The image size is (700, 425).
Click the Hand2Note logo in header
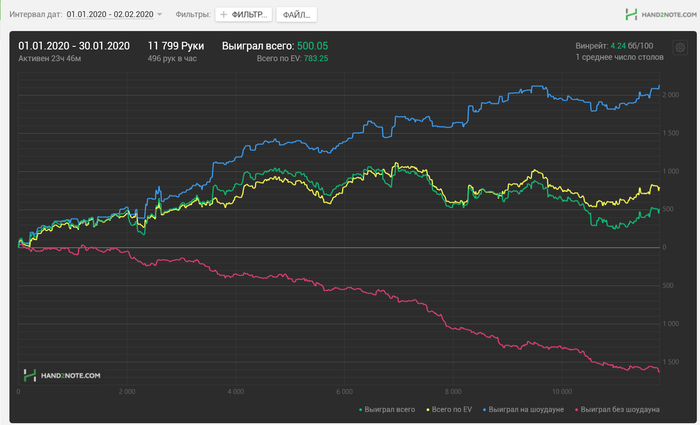[x=660, y=14]
